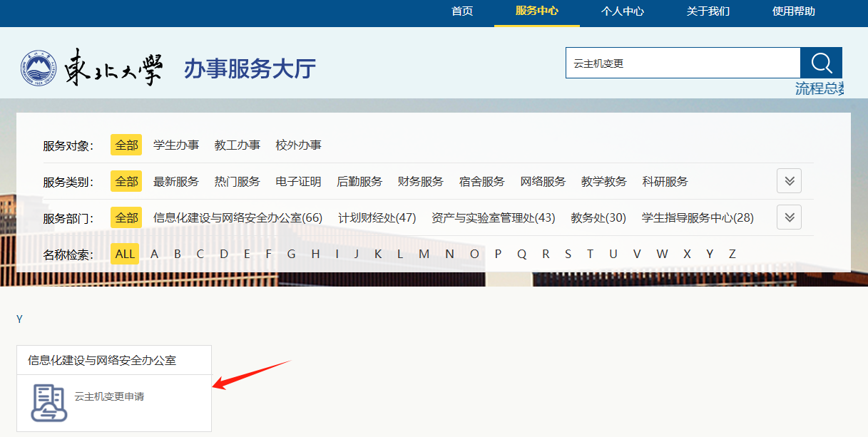This screenshot has width=868, height=437.
Task: Open the cloud host change application icon
Action: point(48,402)
